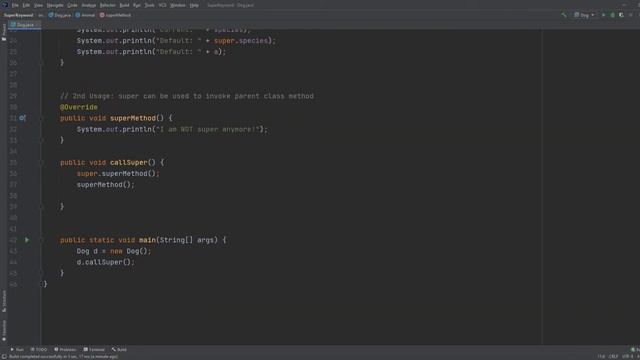
Task: Click the @Override annotation text
Action: [x=79, y=107]
